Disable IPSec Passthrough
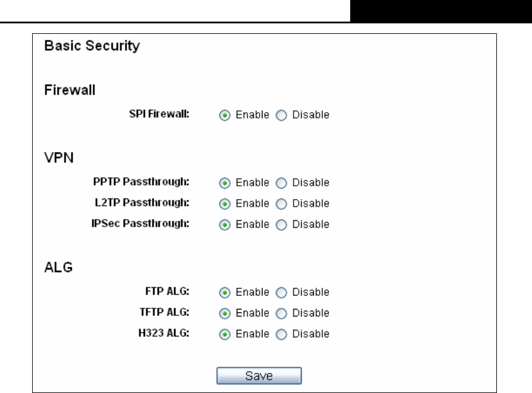The width and height of the screenshot is (532, 393). pos(281,225)
